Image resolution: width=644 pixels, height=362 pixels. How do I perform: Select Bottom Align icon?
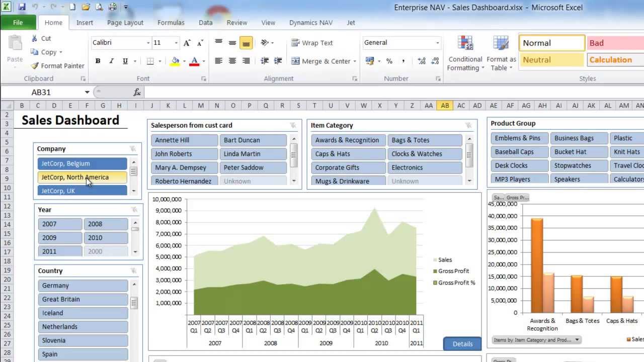point(246,43)
